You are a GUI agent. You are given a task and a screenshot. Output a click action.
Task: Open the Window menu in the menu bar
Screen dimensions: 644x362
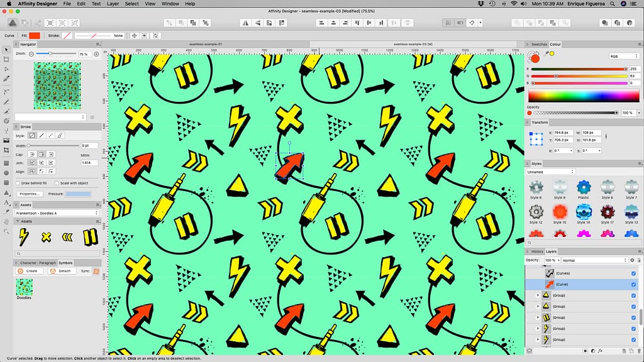pyautogui.click(x=170, y=4)
